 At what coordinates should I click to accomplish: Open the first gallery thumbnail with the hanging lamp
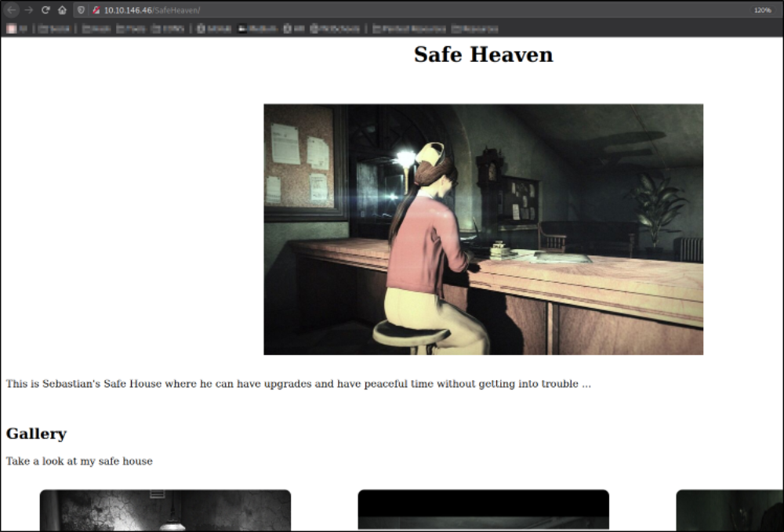[x=165, y=510]
